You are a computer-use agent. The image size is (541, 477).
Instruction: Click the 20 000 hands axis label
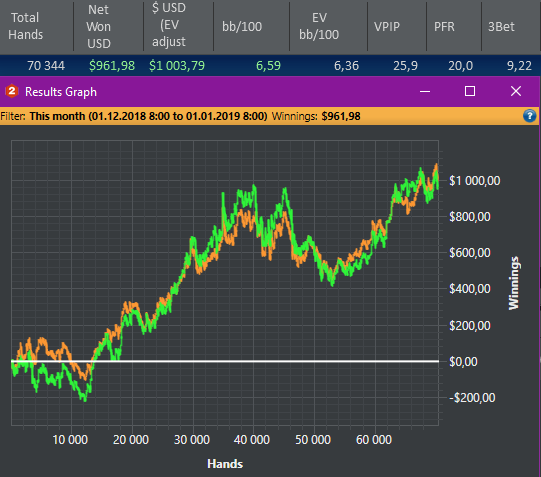coord(131,440)
